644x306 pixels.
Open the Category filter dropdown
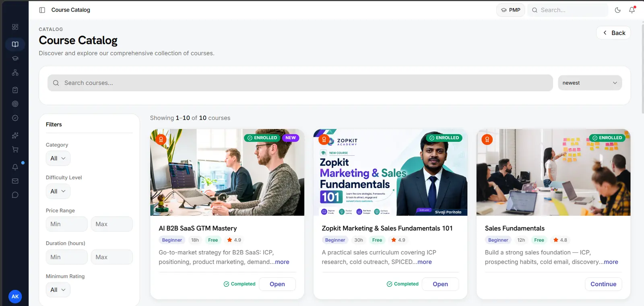pyautogui.click(x=58, y=158)
